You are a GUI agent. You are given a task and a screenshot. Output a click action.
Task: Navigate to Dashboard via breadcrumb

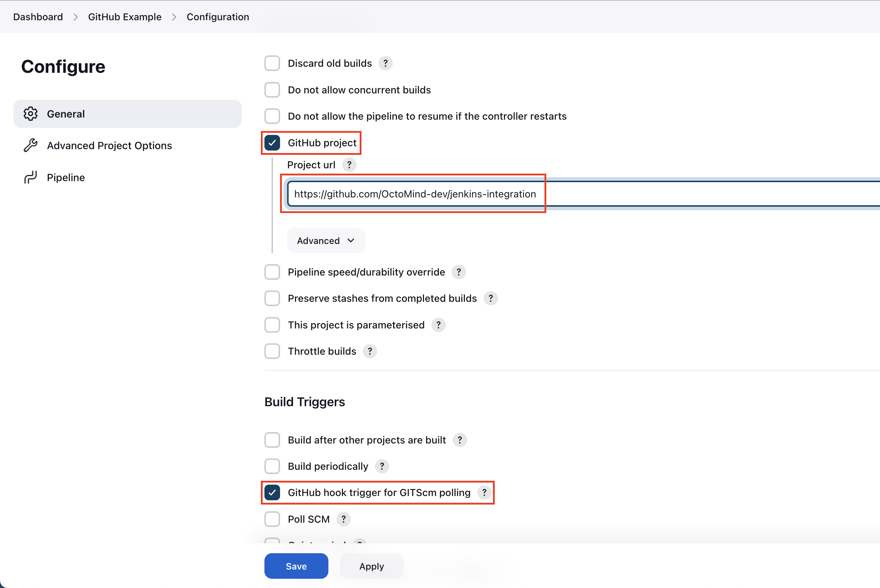(x=38, y=17)
